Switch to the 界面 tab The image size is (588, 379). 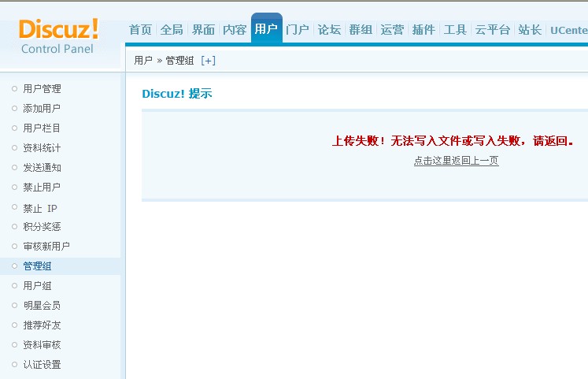tap(203, 30)
